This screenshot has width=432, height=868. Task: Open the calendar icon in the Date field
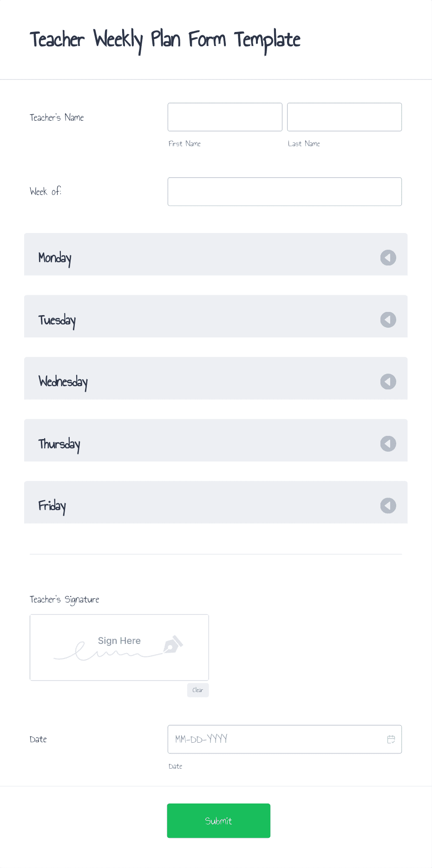point(391,739)
